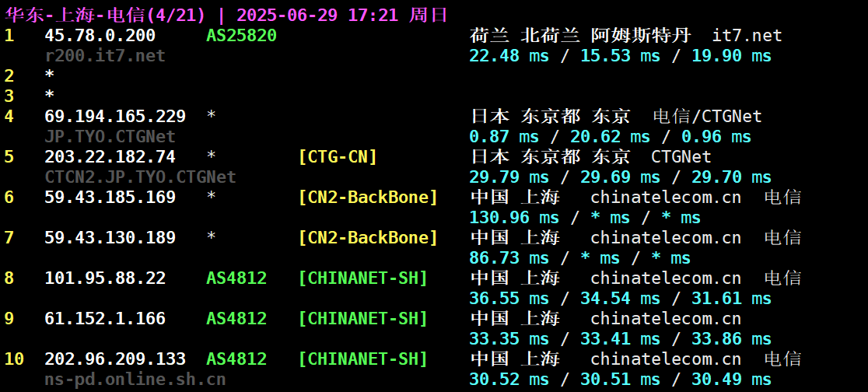Image resolution: width=868 pixels, height=392 pixels.
Task: Click the [CN2-BackBone] tag on hop 7
Action: [x=368, y=237]
